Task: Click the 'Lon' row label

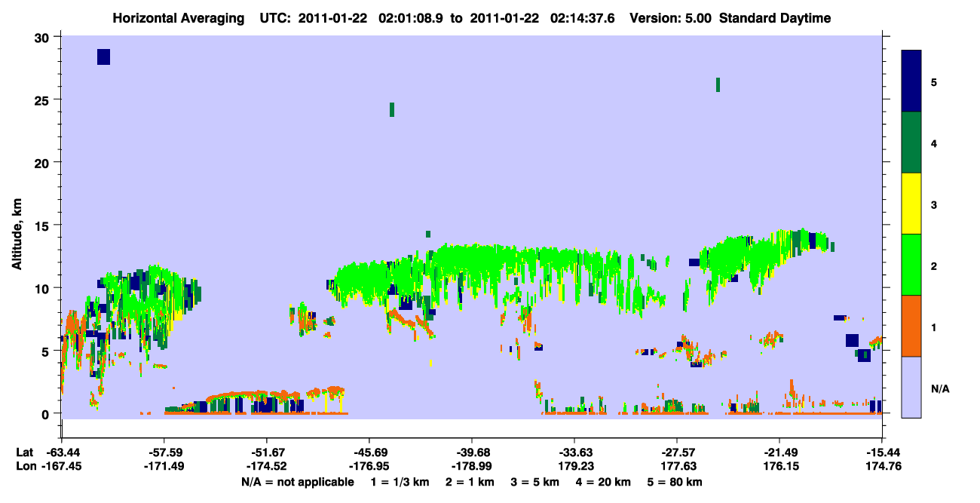Action: pyautogui.click(x=25, y=466)
